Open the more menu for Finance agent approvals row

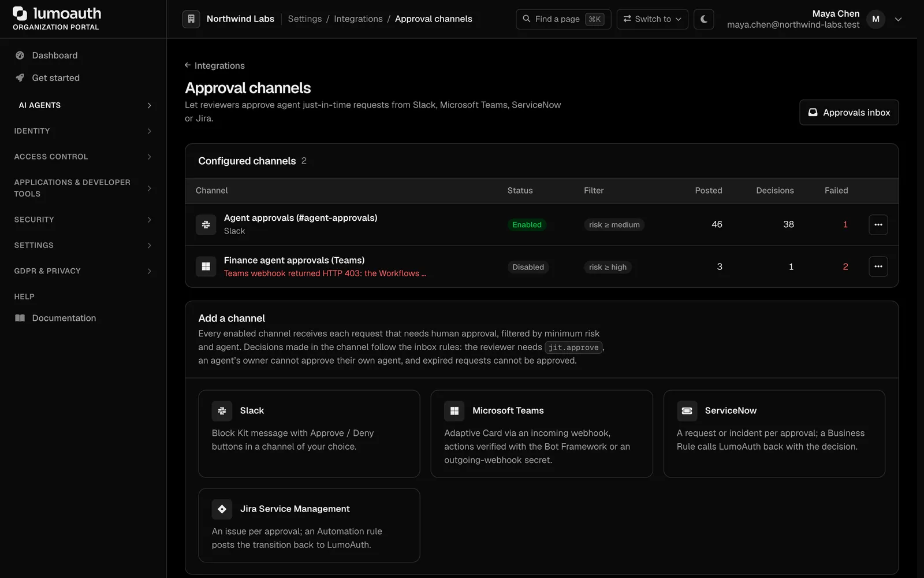click(878, 266)
